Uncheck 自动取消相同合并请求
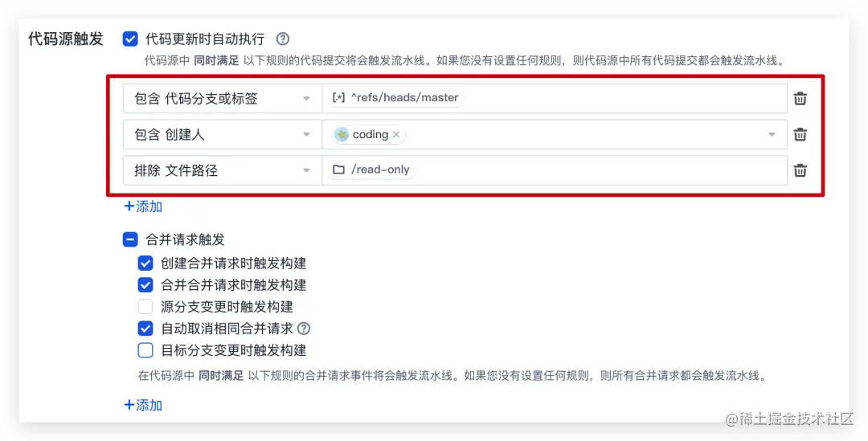Screen dimensions: 868x441 [x=145, y=328]
